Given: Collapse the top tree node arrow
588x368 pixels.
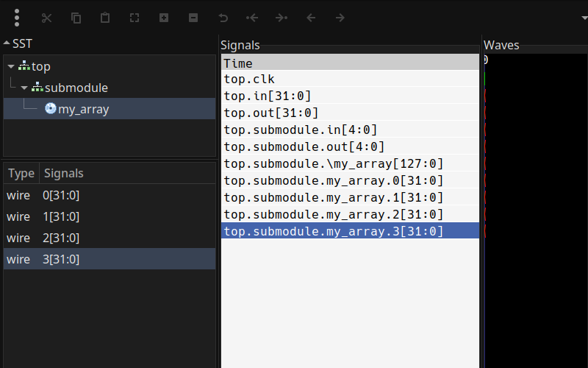Looking at the screenshot, I should coord(11,67).
